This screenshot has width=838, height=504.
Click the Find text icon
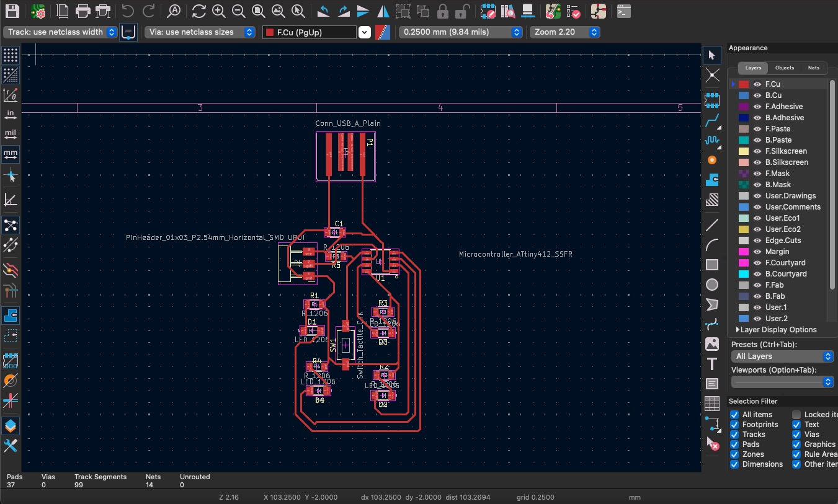174,11
